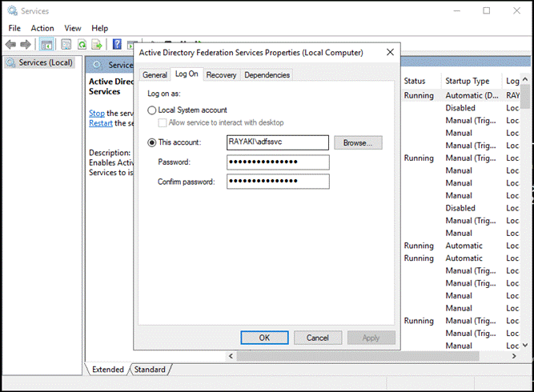
Task: Click the vertical scrollbar down arrow
Action: click(x=525, y=346)
